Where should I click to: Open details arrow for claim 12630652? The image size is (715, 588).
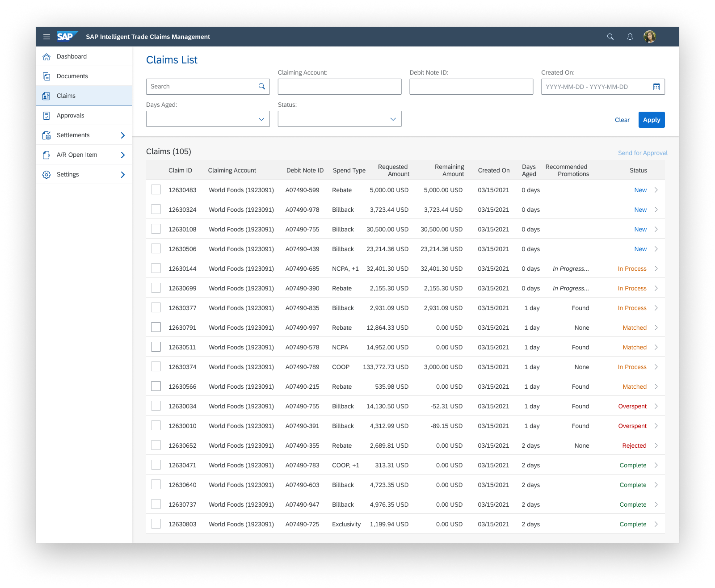pyautogui.click(x=656, y=445)
